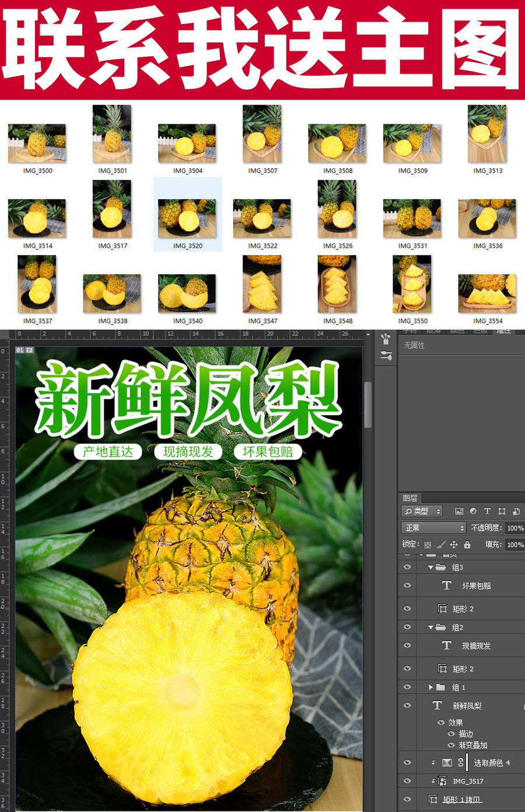525x812 pixels.
Task: Toggle all effects (效果) visibility eye
Action: coord(441,723)
